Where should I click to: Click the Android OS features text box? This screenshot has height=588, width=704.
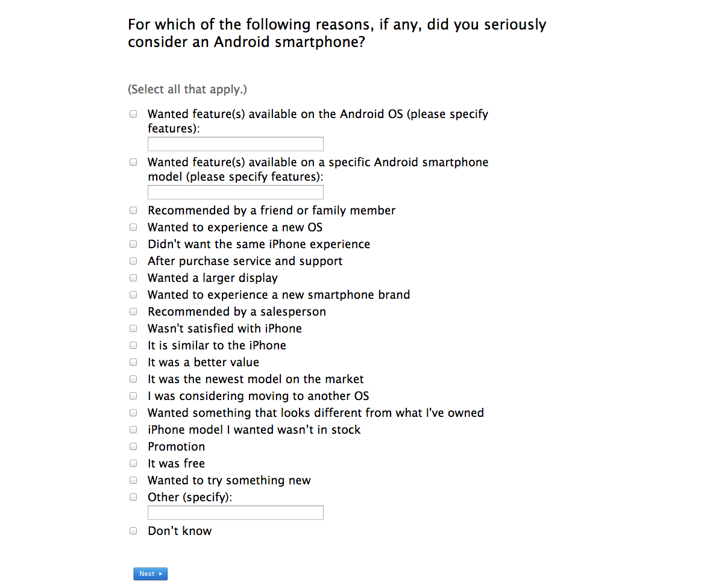click(235, 143)
